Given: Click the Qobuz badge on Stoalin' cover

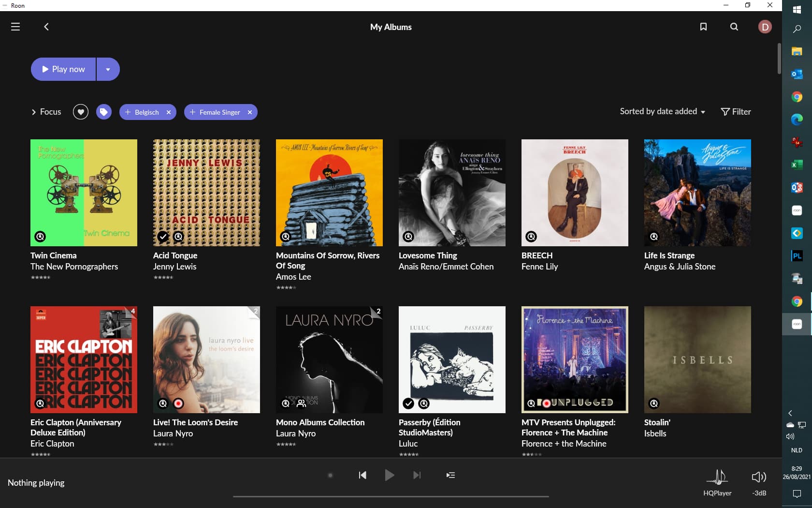Looking at the screenshot, I should 654,403.
